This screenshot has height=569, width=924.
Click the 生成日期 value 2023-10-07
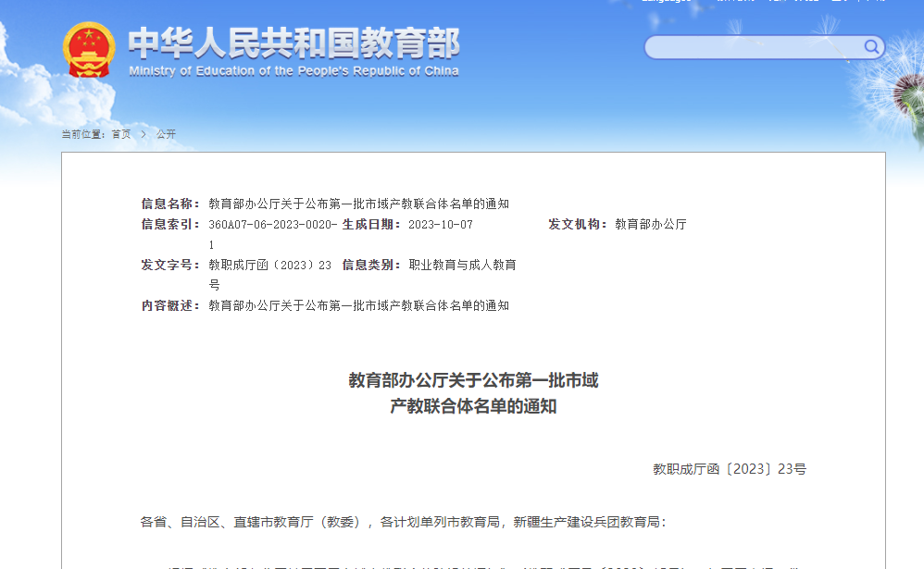441,225
